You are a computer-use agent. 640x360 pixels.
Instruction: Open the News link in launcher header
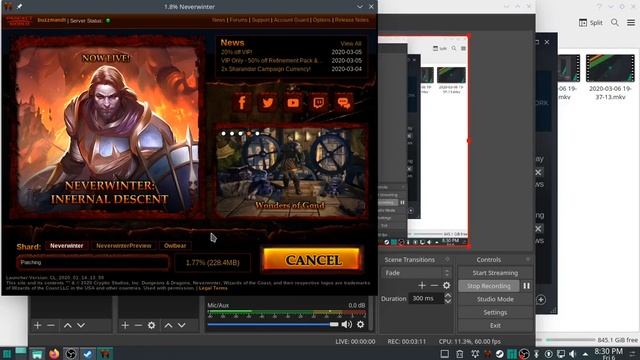[218, 20]
